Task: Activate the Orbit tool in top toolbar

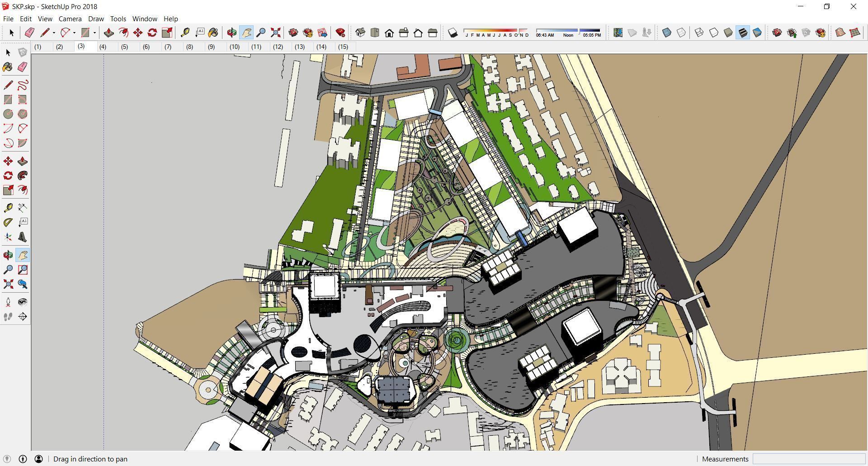Action: (231, 33)
